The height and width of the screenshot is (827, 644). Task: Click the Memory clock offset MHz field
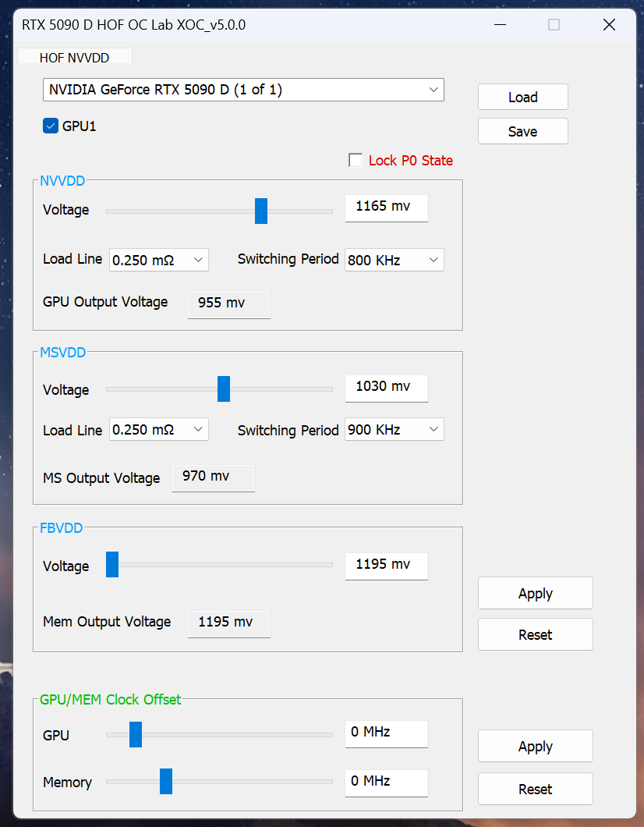pos(386,782)
